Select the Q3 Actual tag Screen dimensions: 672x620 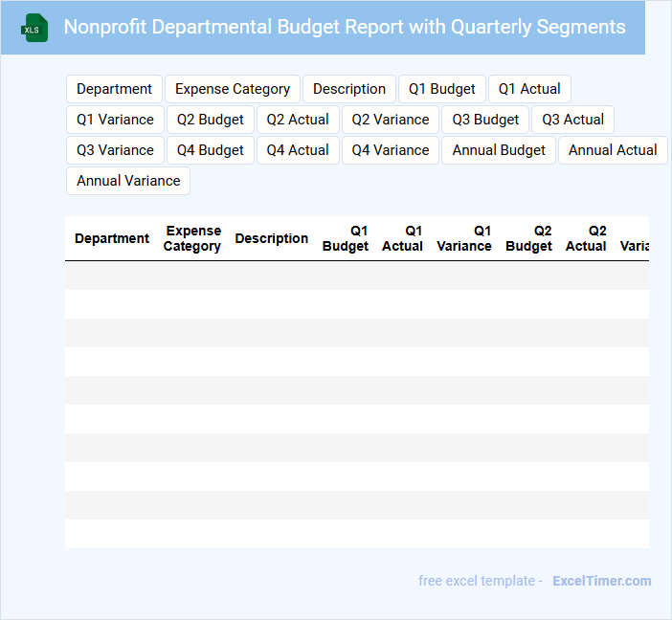pyautogui.click(x=572, y=120)
